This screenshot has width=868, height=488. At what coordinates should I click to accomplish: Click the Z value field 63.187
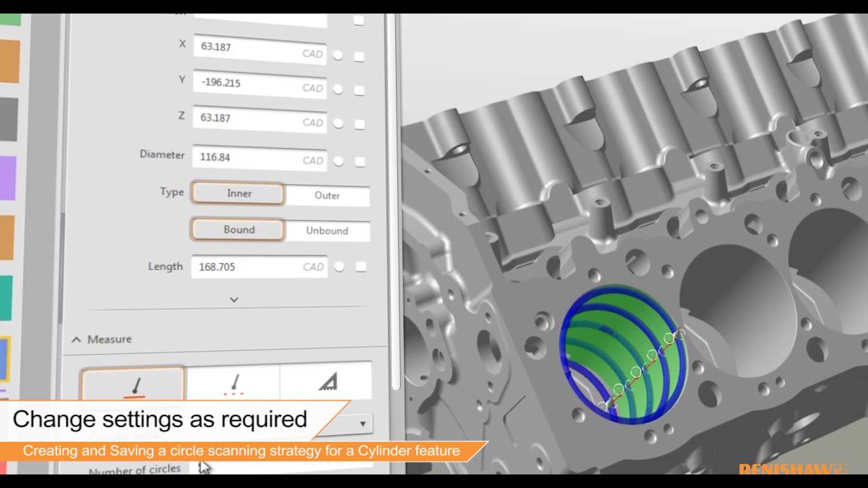[x=259, y=119]
